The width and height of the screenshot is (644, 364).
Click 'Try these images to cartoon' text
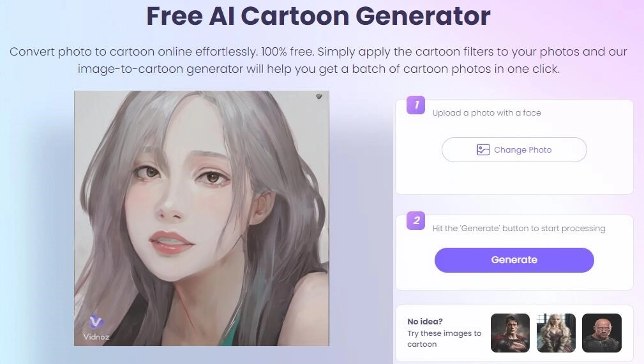[x=444, y=338]
